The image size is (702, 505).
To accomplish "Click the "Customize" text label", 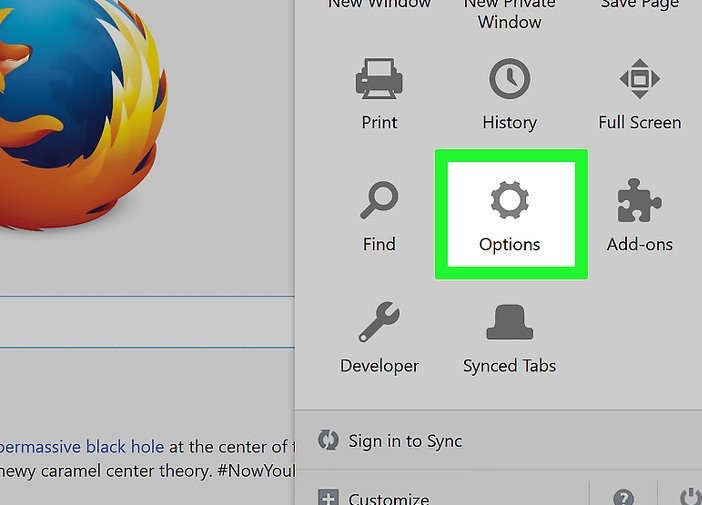I will pos(389,498).
